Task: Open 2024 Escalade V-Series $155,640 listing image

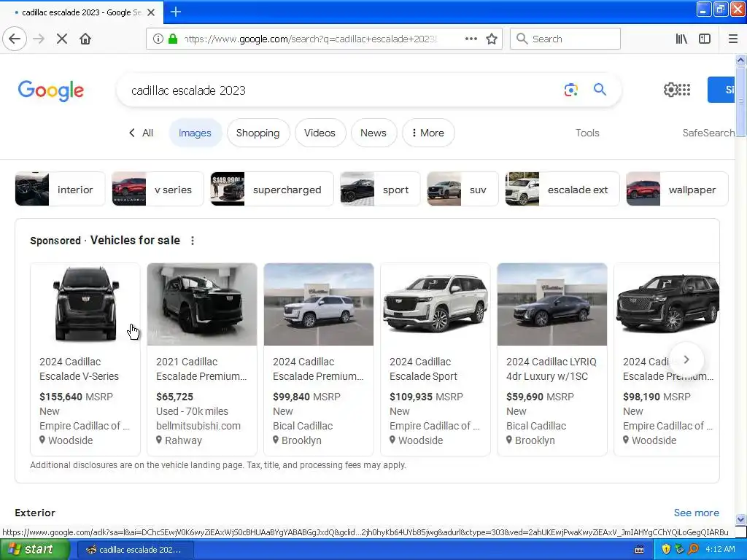Action: 85,304
